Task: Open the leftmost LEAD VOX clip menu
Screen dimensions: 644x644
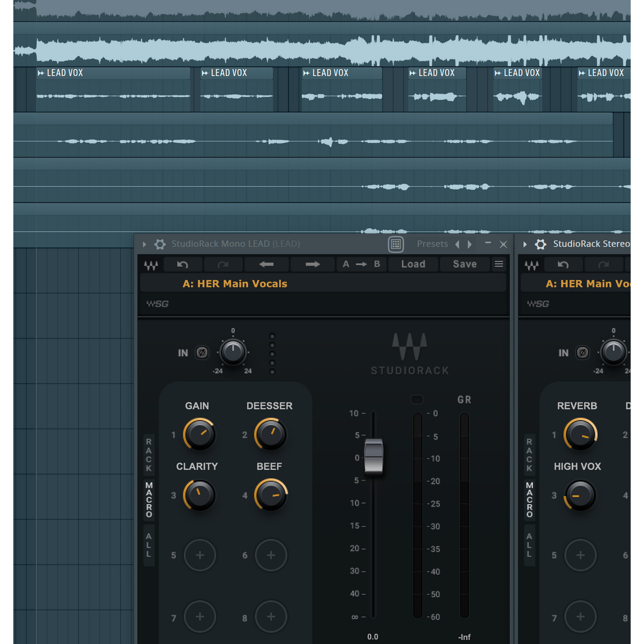Action: click(x=40, y=73)
